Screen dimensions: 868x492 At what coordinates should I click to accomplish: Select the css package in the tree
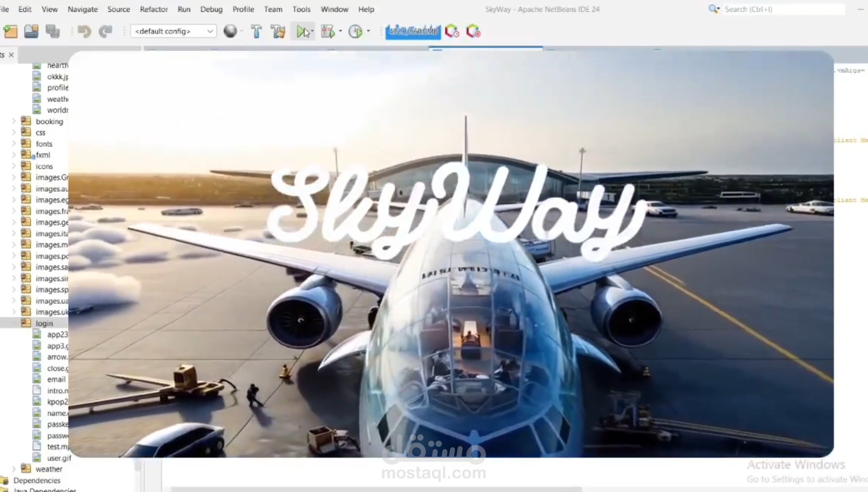[x=40, y=133]
